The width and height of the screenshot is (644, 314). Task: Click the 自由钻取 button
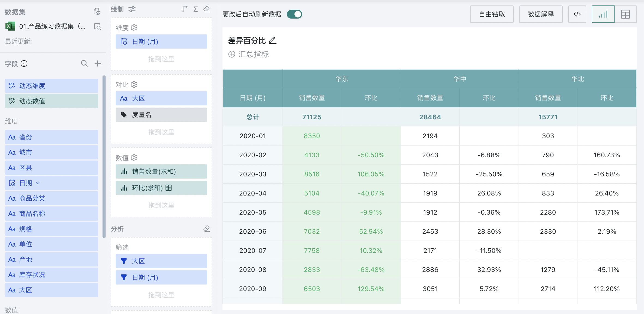point(492,14)
